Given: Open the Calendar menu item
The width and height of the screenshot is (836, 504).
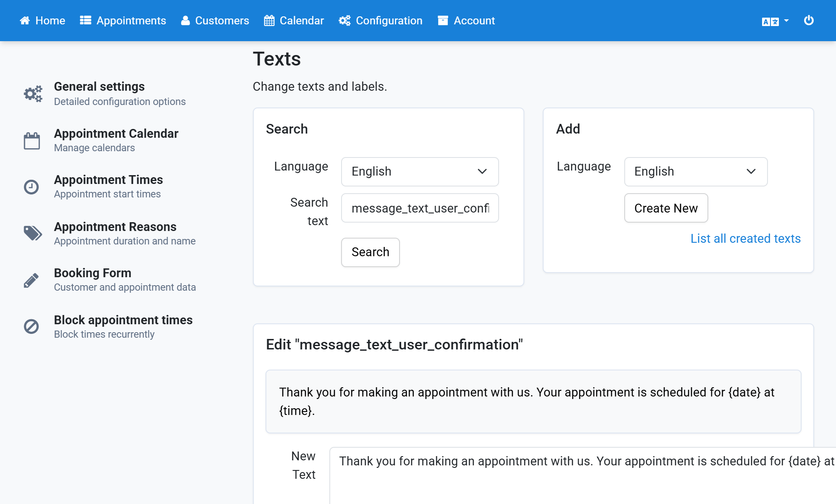Looking at the screenshot, I should click(294, 21).
